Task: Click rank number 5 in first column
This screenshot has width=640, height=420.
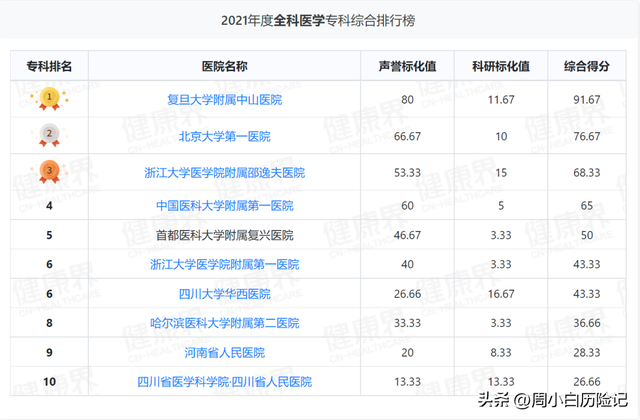Action: pos(49,235)
